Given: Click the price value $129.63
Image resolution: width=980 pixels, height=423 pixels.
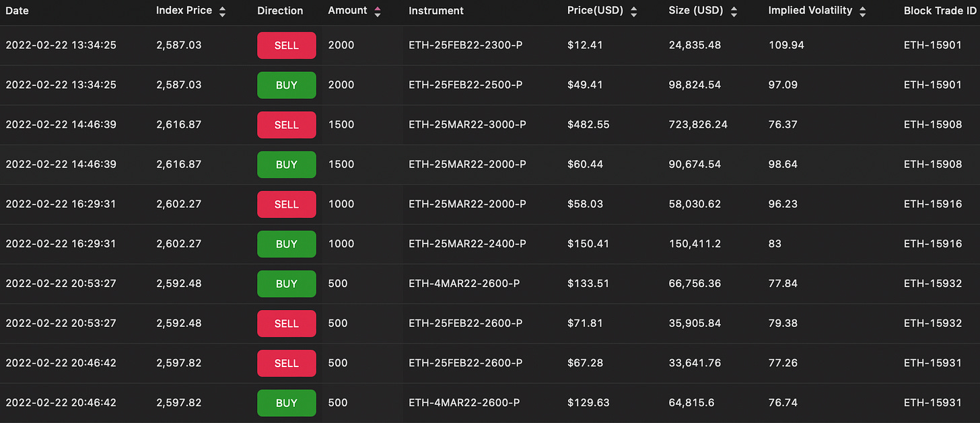Looking at the screenshot, I should point(588,402).
